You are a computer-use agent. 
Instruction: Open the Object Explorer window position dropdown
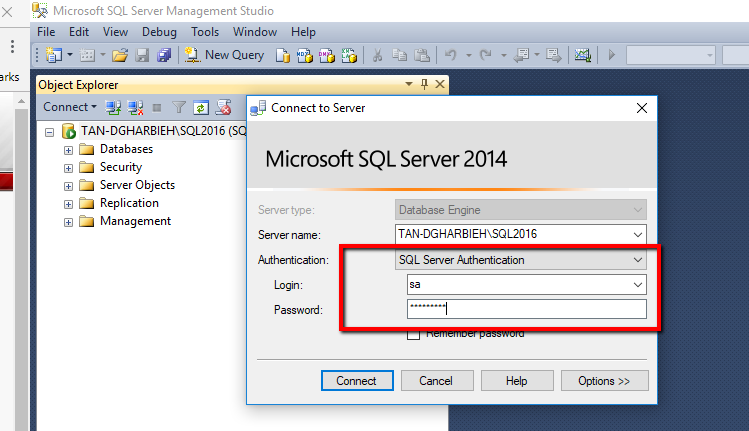[x=409, y=84]
